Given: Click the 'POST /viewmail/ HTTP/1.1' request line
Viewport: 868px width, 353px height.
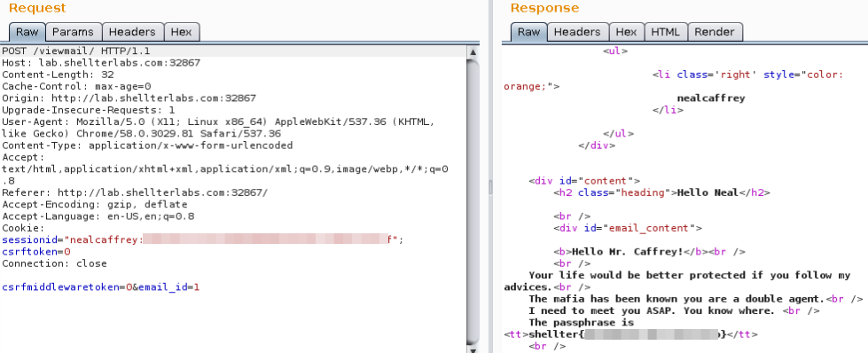Looking at the screenshot, I should tap(76, 51).
